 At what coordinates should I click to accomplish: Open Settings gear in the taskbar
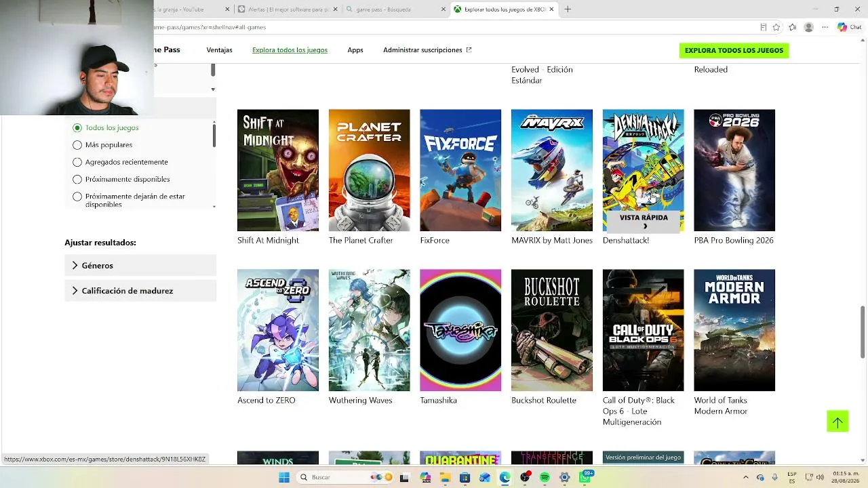[x=564, y=477]
